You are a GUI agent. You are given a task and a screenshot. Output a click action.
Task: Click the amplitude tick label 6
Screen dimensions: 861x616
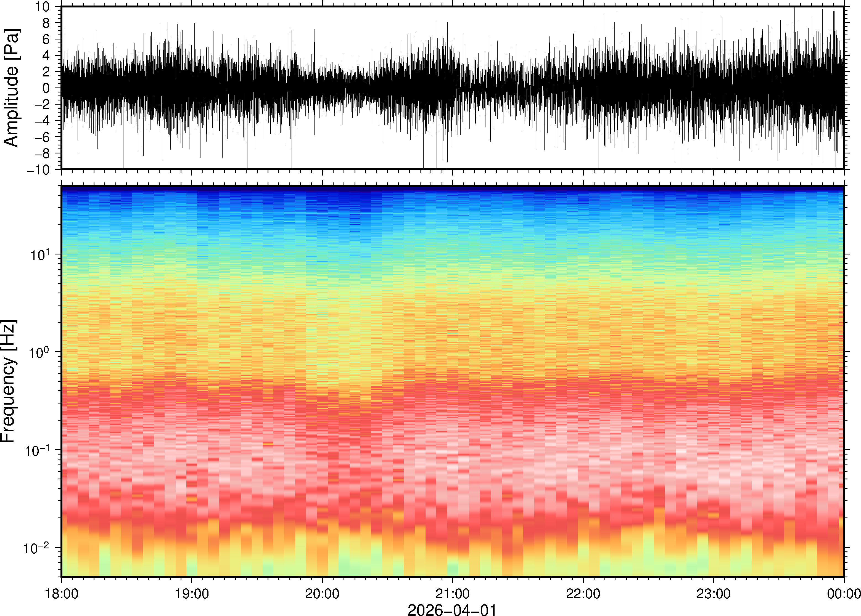point(46,39)
